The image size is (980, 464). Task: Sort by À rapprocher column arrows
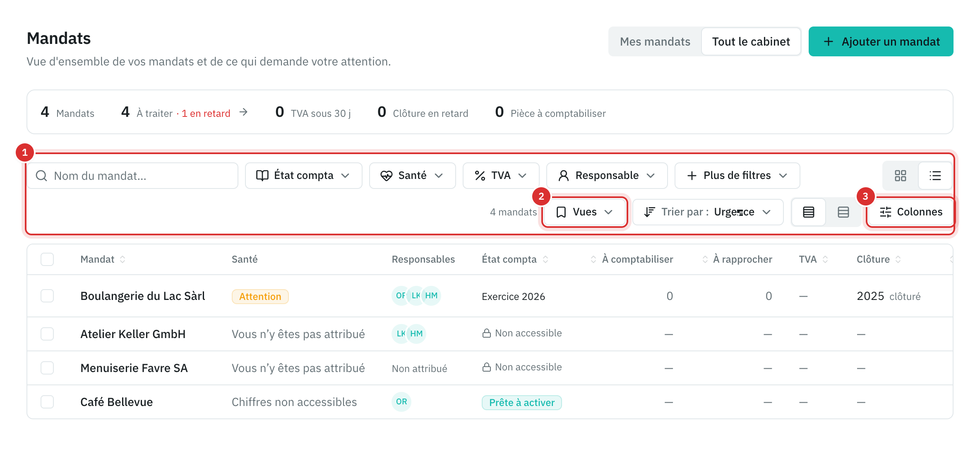click(705, 259)
